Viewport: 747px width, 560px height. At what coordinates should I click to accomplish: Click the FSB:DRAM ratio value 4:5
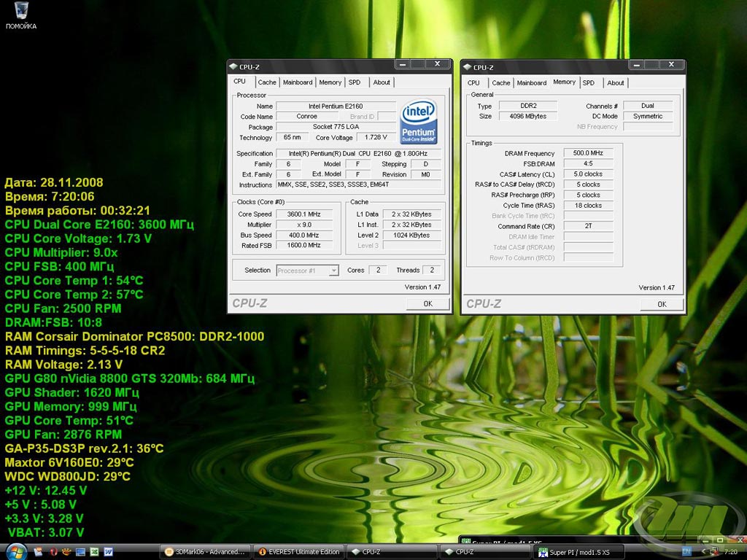point(589,163)
